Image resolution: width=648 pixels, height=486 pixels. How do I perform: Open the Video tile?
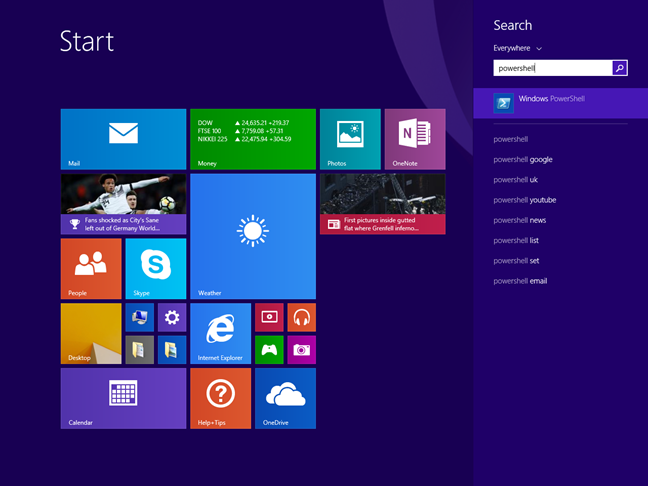269,317
